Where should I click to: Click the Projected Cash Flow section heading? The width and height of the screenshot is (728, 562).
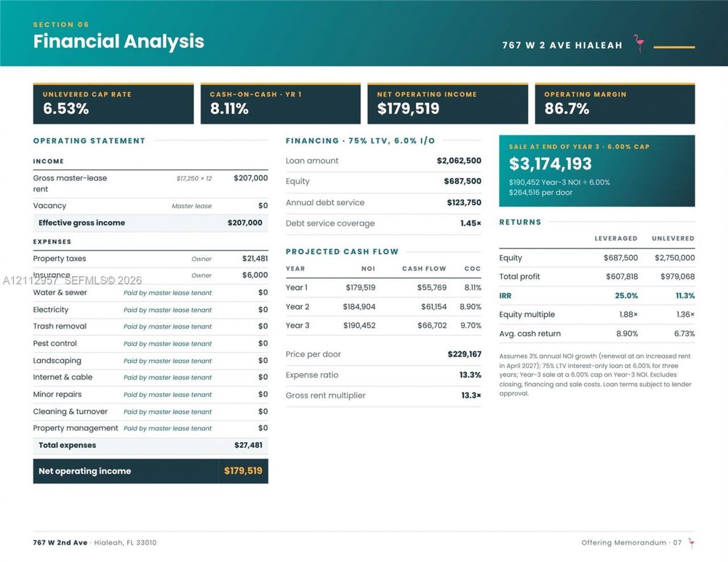click(x=342, y=252)
